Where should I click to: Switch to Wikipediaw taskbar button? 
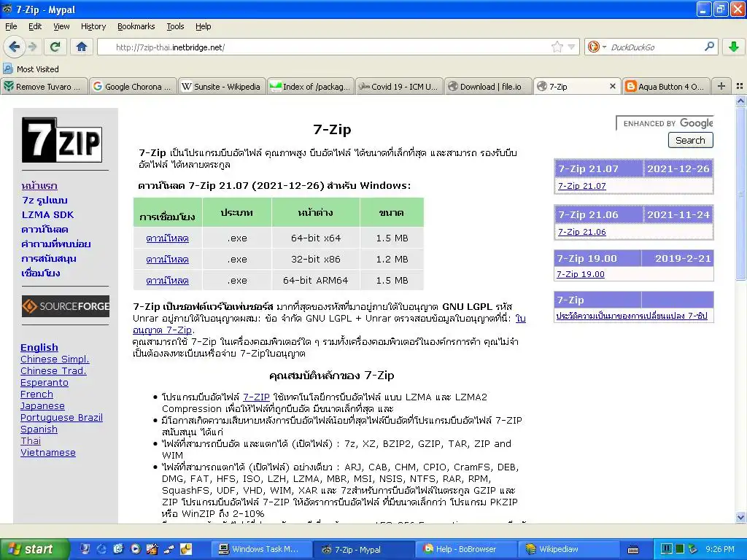tap(568, 549)
